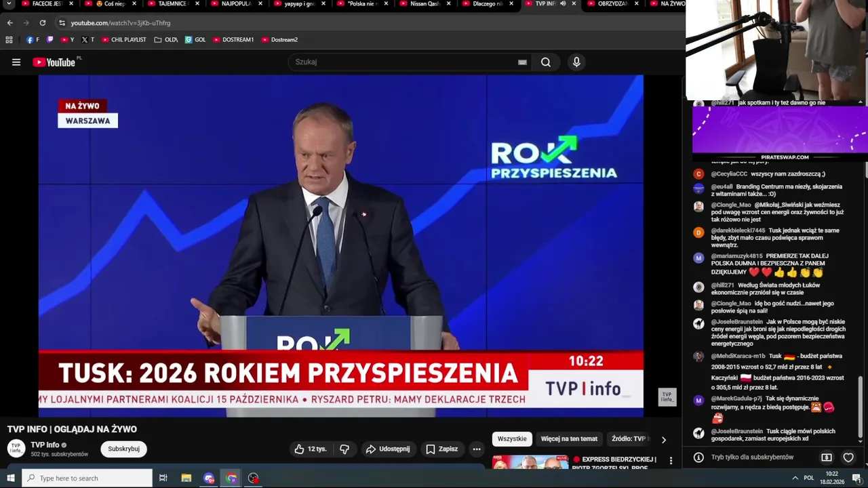This screenshot has width=868, height=488.
Task: Select the 'Wszystkie' filter chip
Action: (512, 439)
